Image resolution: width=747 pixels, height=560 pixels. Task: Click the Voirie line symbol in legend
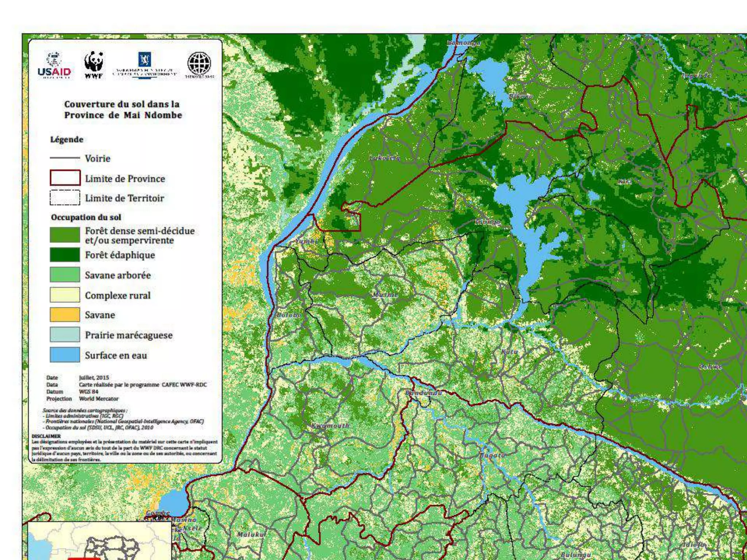pyautogui.click(x=65, y=158)
